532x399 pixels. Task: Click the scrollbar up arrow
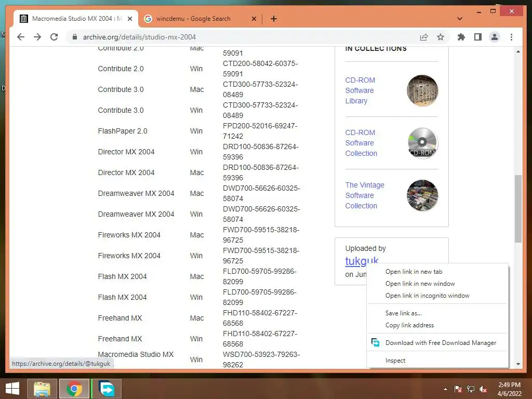tap(518, 51)
